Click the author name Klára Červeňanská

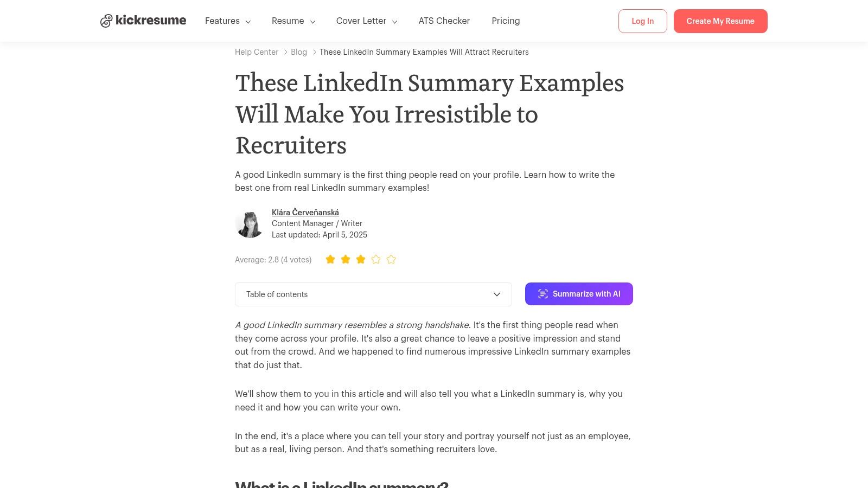[x=305, y=212]
